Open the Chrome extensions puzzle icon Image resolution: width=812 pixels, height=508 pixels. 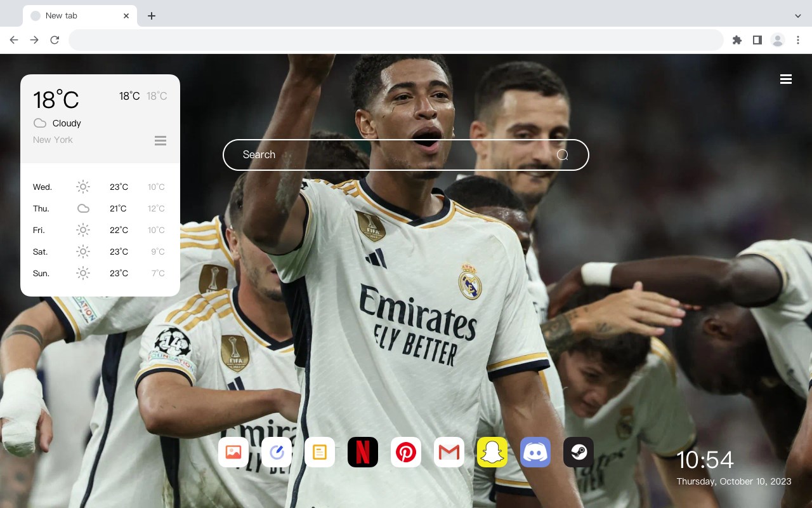pos(737,40)
